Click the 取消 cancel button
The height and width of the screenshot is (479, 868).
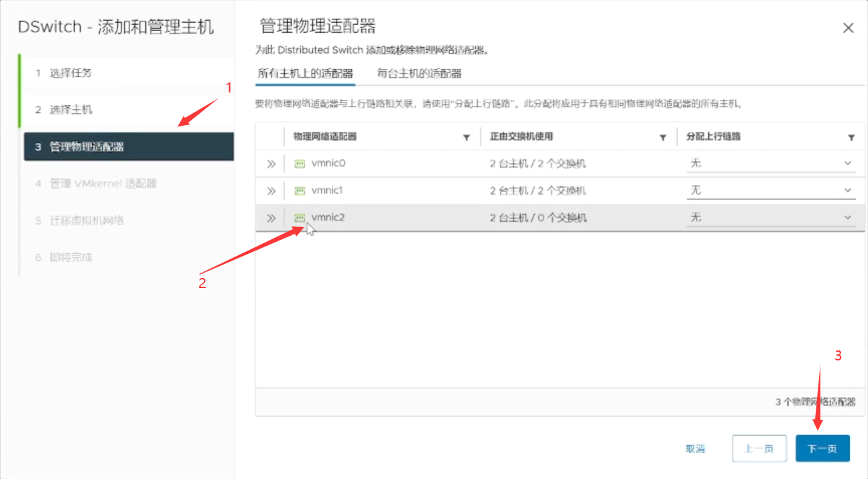pos(695,449)
